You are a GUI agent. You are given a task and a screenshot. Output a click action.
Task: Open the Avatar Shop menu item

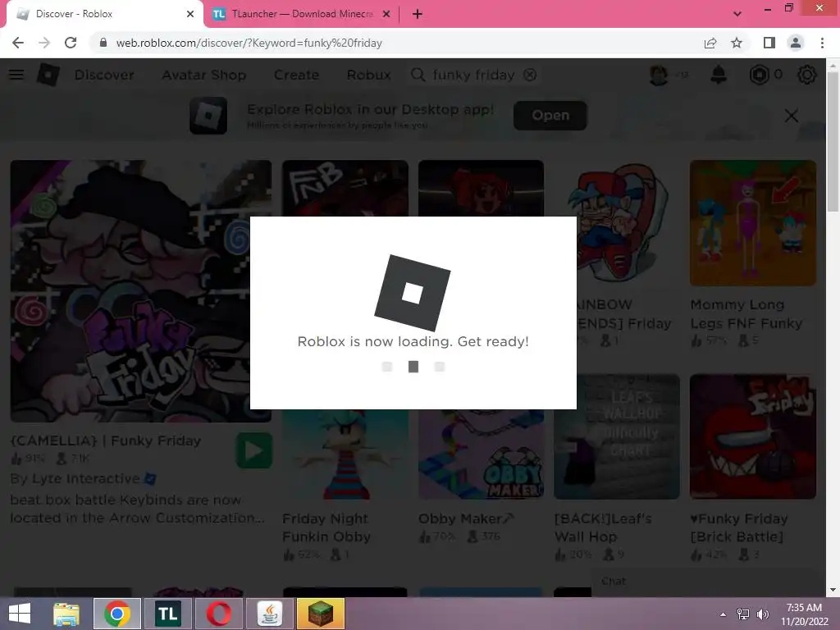tap(204, 75)
